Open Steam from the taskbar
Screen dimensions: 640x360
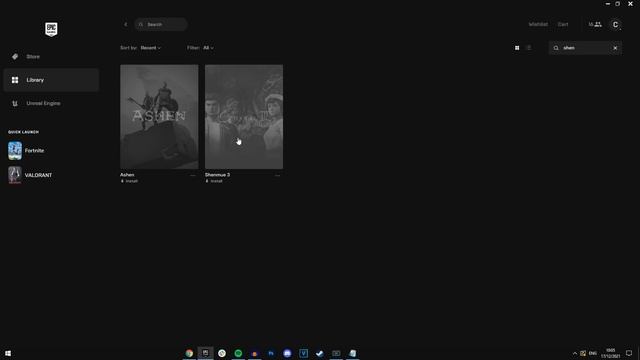click(x=320, y=353)
